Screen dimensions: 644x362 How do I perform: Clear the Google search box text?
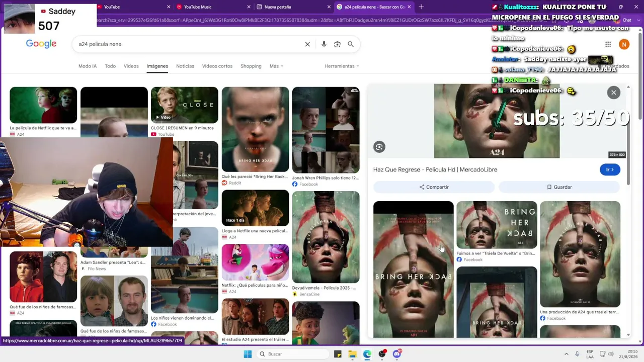click(x=307, y=44)
